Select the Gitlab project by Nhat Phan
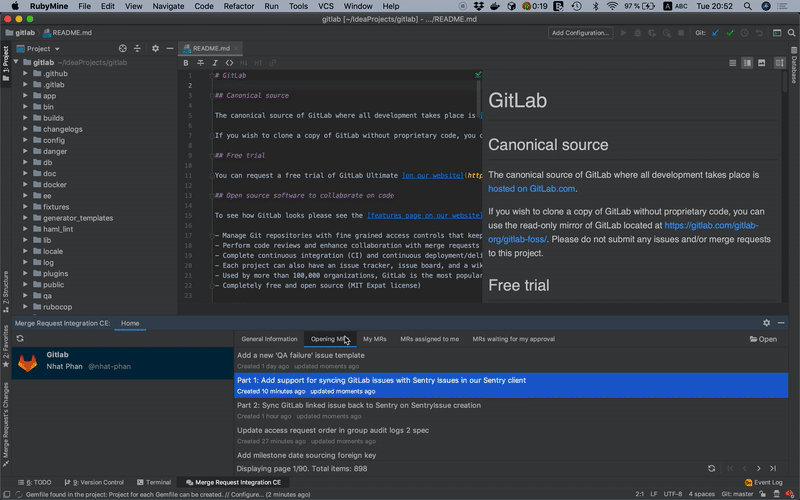 coord(122,363)
